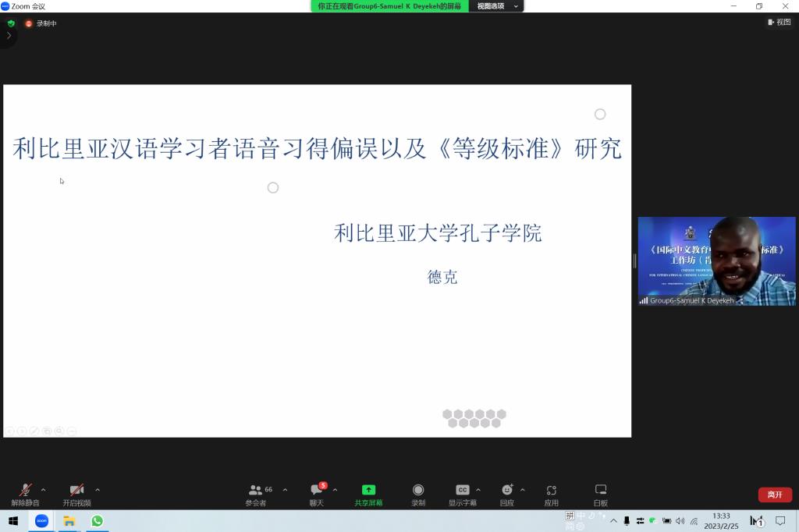Expand audio options arrow beside mute
This screenshot has width=799, height=532.
click(43, 490)
